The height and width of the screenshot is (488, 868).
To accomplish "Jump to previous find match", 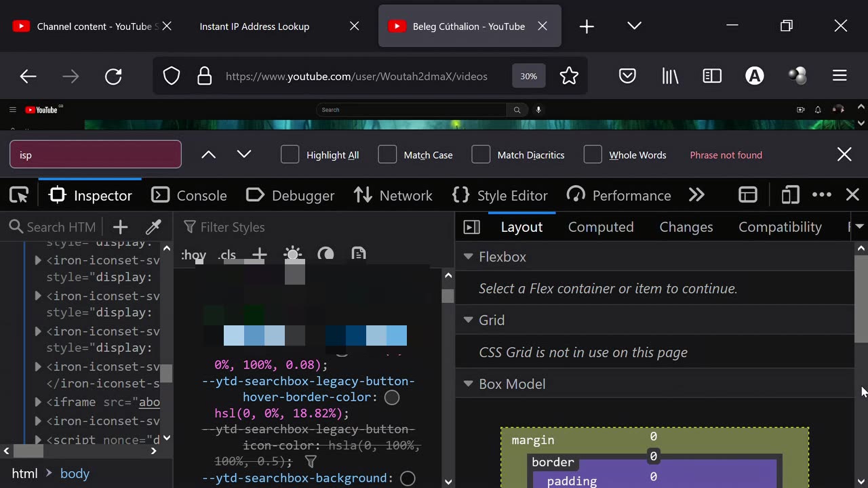I will [x=209, y=155].
